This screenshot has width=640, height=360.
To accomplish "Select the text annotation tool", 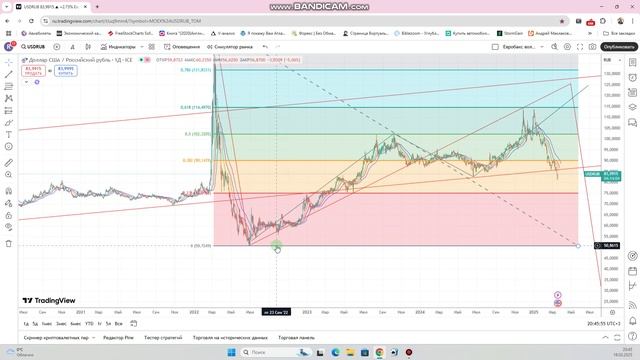I will pyautogui.click(x=9, y=135).
